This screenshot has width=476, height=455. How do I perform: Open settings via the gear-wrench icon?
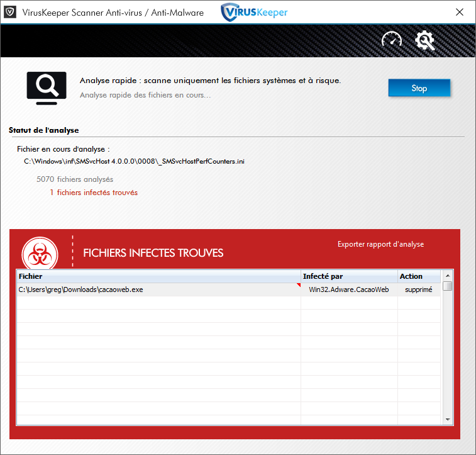tap(425, 40)
